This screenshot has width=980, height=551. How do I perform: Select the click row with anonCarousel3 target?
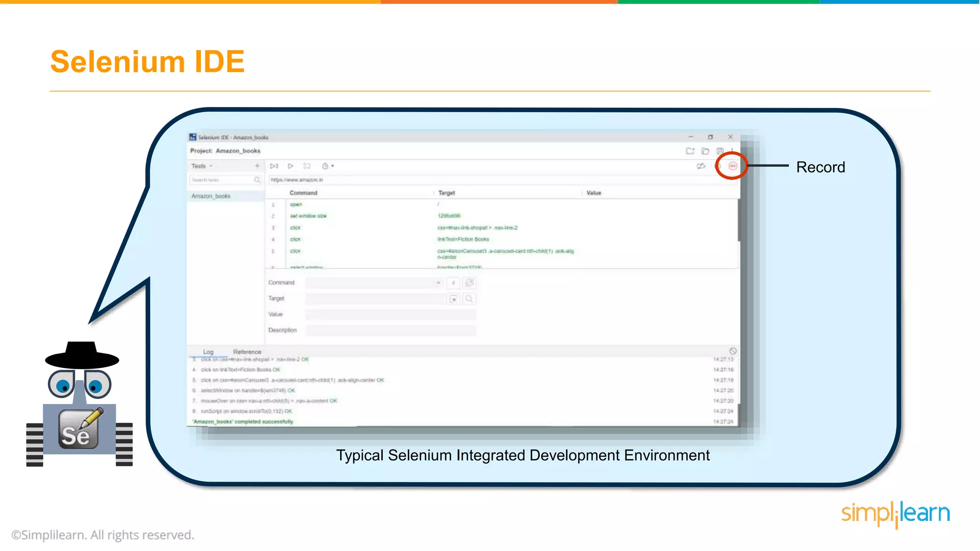(501, 253)
